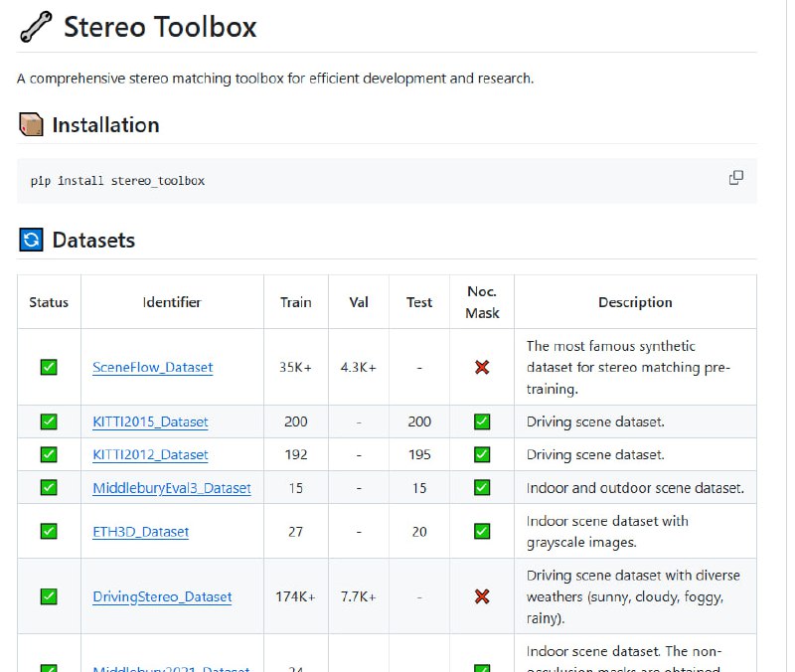The image size is (795, 672).
Task: Click the red cross in SceneFlow Noc. Mask column
Action: (482, 367)
